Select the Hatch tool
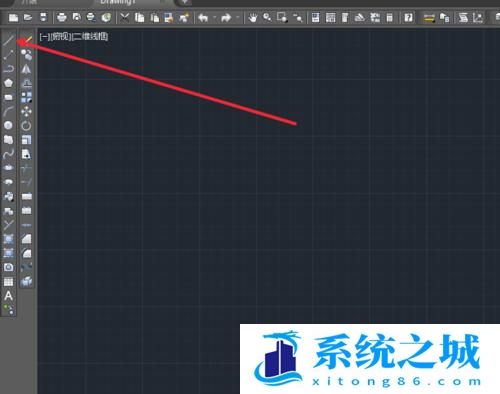This screenshot has width=500, height=394. (9, 239)
